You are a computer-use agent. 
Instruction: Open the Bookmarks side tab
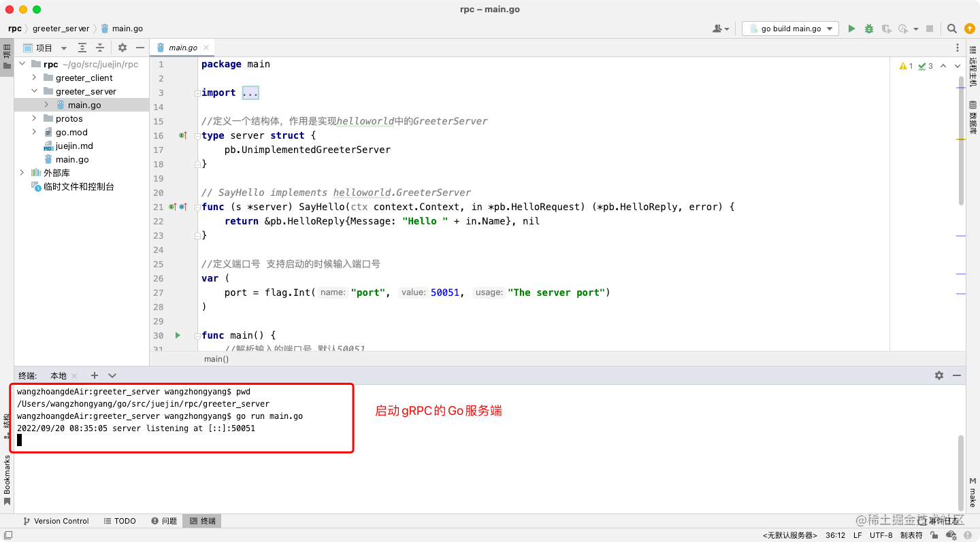coord(7,481)
